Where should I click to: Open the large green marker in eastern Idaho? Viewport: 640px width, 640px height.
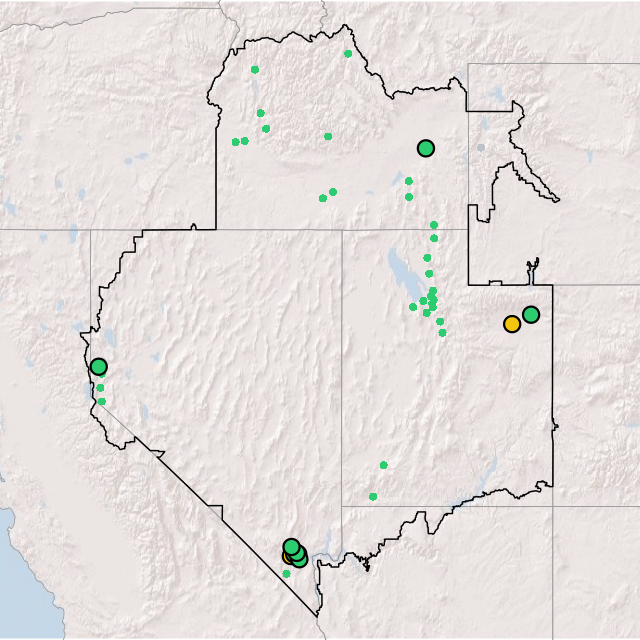coord(426,148)
